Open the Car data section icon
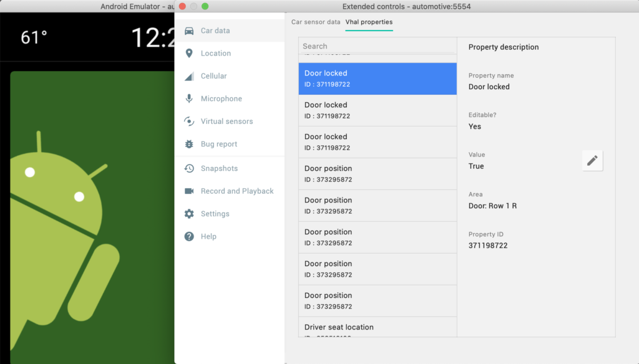 [x=189, y=31]
